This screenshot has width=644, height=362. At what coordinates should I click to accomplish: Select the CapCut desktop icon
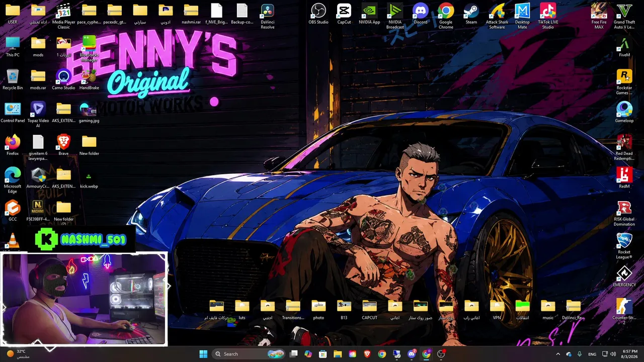(344, 14)
